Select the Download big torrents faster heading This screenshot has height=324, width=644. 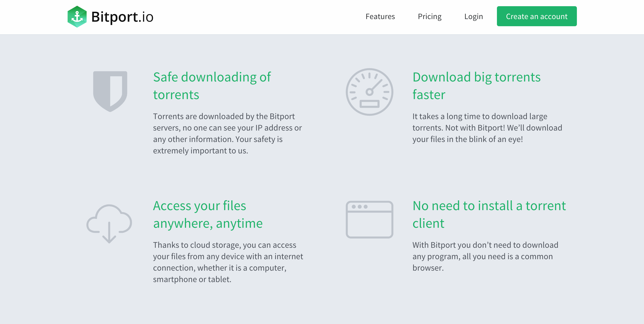pos(476,86)
